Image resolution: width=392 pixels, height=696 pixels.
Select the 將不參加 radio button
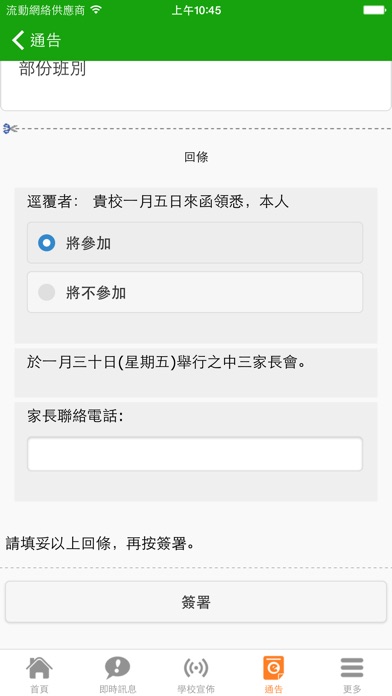(47, 293)
